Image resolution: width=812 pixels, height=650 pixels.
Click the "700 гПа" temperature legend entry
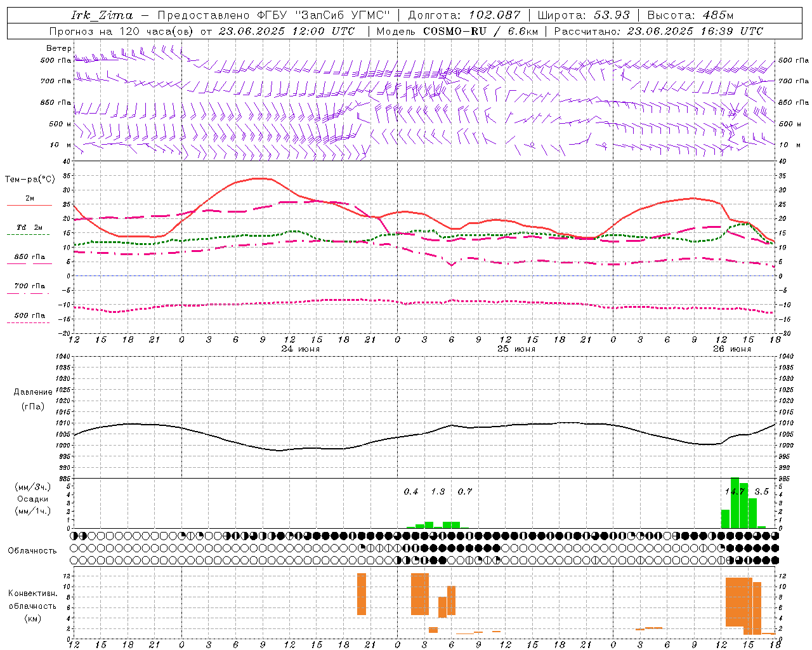(x=29, y=286)
